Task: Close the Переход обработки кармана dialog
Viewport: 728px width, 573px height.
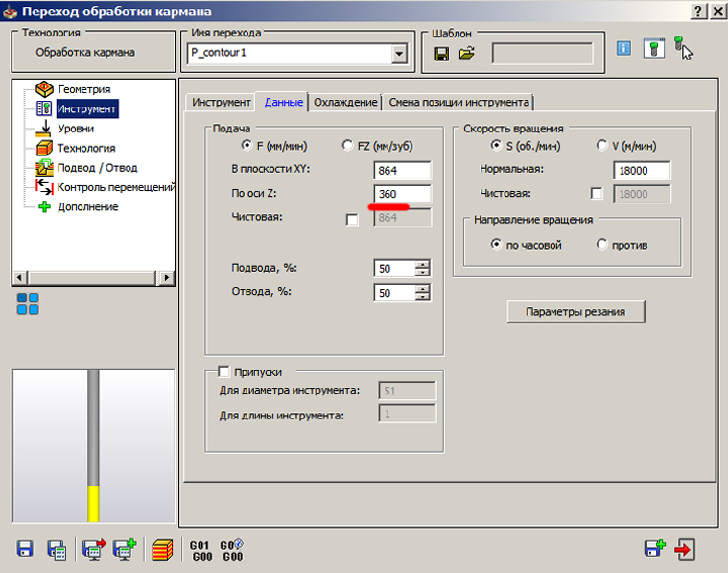Action: 717,11
